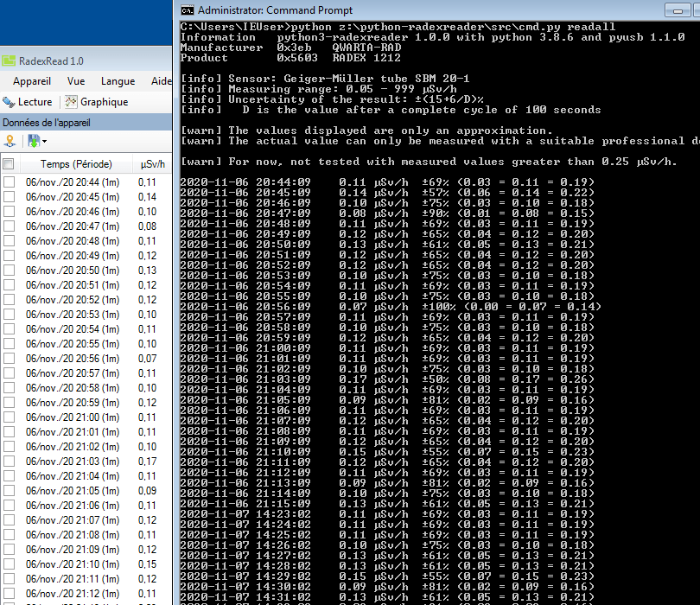Image resolution: width=700 pixels, height=605 pixels.
Task: Check the 06/nov./20 21:12 row checkbox
Action: click(x=9, y=594)
